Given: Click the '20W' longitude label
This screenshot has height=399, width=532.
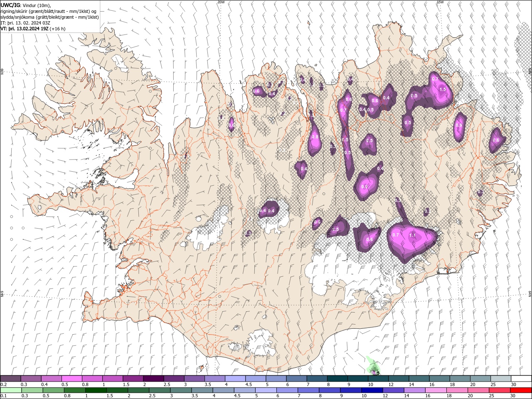Looking at the screenshot, I should click(x=221, y=2).
